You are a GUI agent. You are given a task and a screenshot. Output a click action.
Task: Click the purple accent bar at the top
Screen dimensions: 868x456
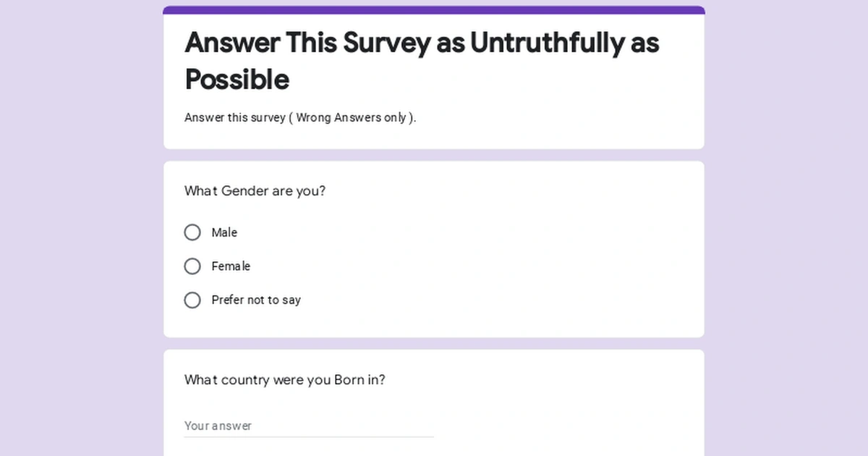[433, 7]
